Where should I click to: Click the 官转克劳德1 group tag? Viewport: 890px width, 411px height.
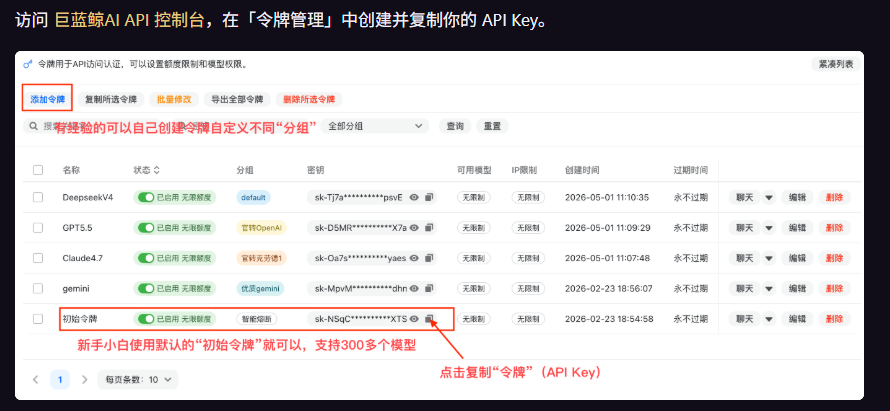pos(262,258)
